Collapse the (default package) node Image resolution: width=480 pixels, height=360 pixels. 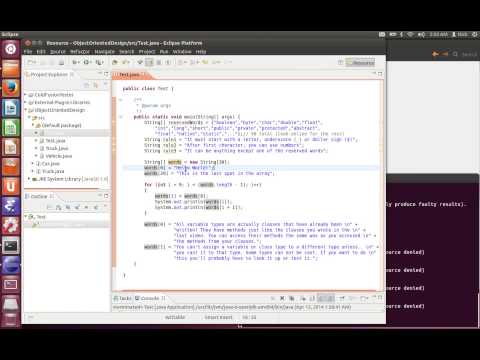33,125
